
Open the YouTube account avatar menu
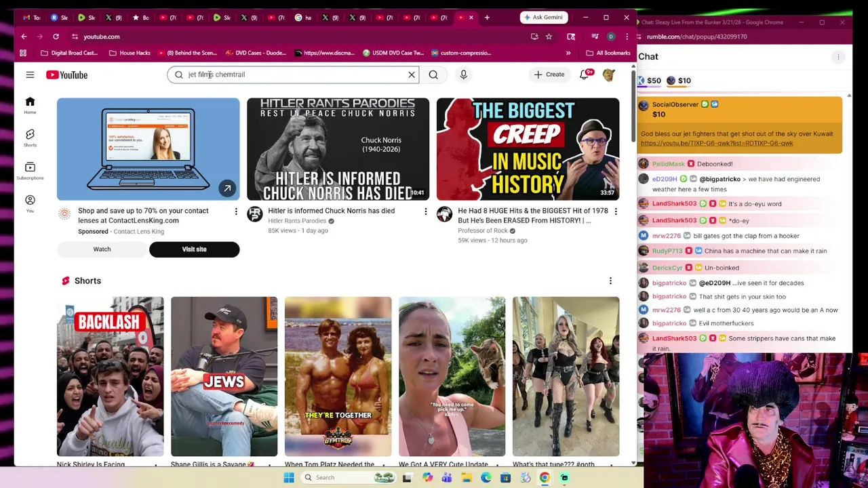pyautogui.click(x=609, y=75)
